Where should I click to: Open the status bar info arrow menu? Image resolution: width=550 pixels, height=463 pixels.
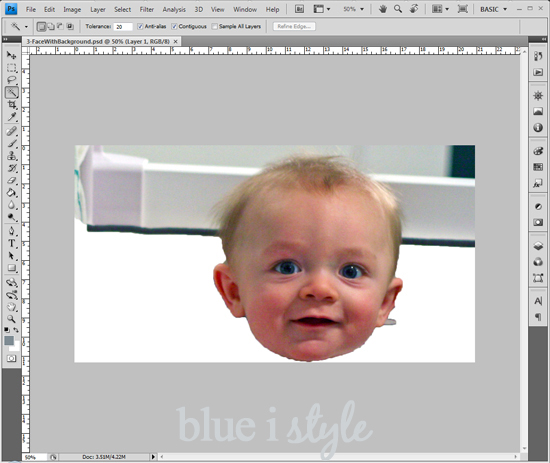[x=153, y=457]
